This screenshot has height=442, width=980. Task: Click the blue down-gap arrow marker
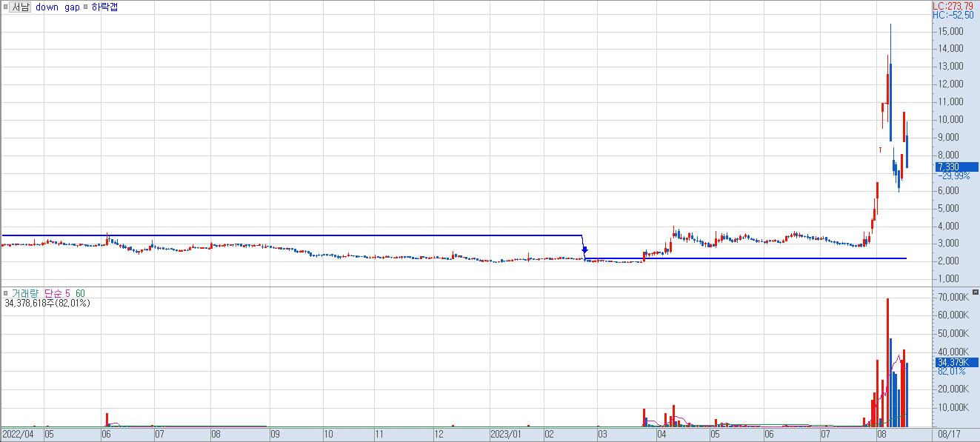click(584, 250)
